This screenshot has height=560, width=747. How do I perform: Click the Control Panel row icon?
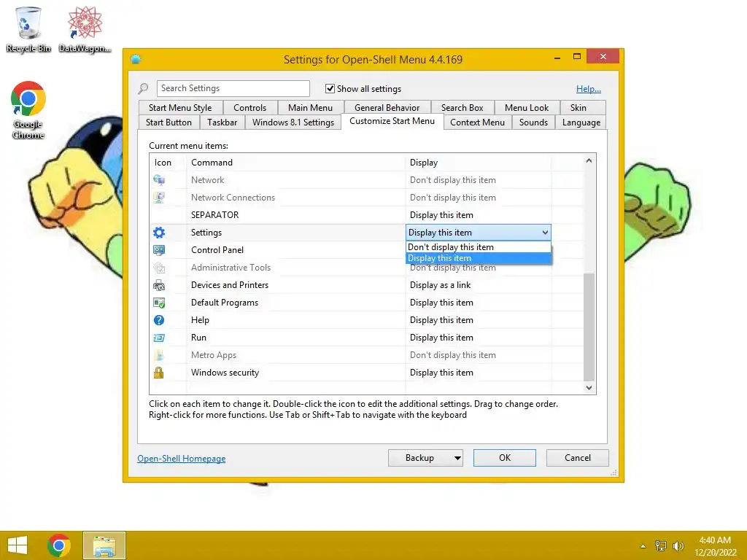click(158, 250)
